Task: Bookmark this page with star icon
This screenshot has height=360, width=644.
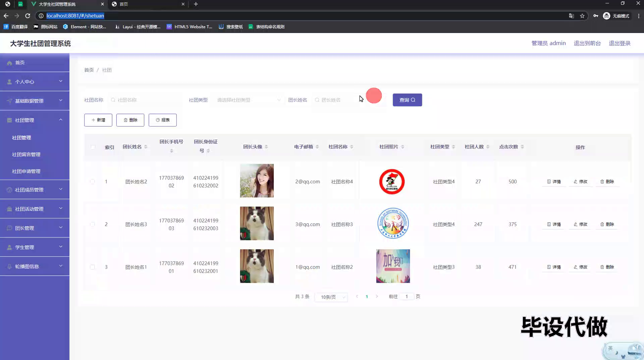Action: [582, 16]
